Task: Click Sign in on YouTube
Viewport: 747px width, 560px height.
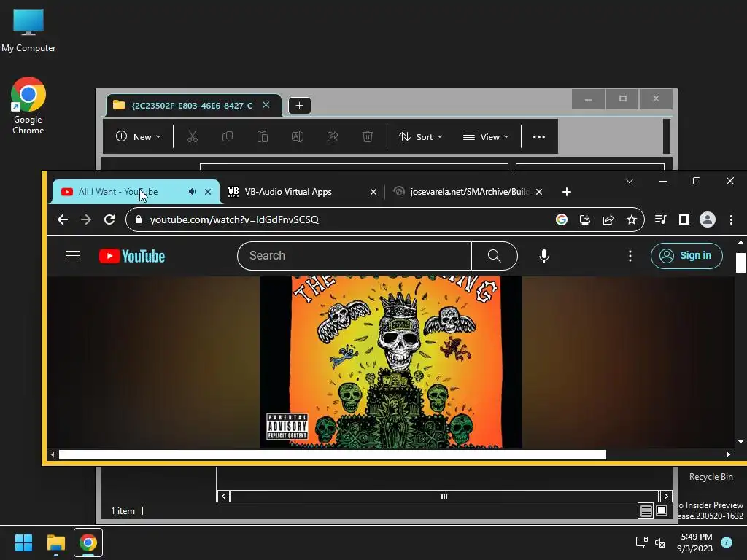Action: click(686, 256)
